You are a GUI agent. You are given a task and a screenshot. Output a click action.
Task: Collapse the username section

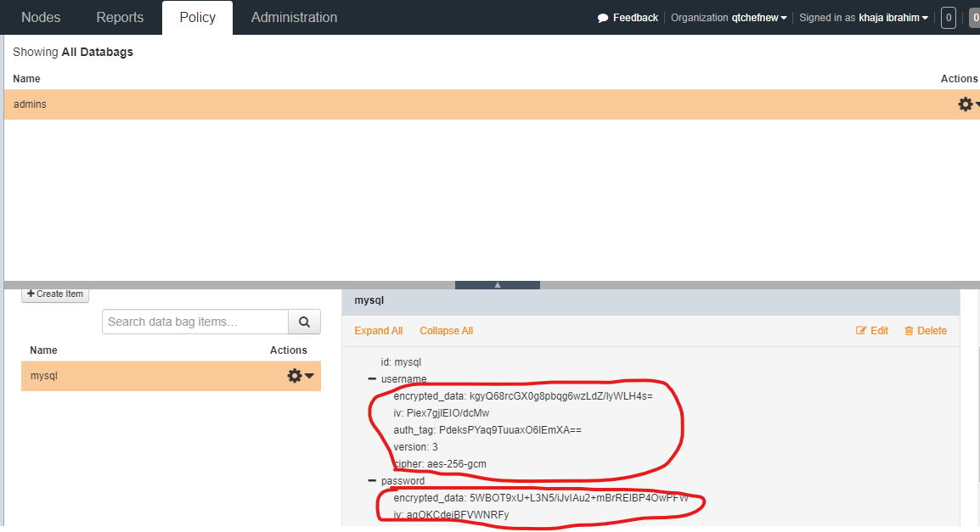(x=372, y=379)
